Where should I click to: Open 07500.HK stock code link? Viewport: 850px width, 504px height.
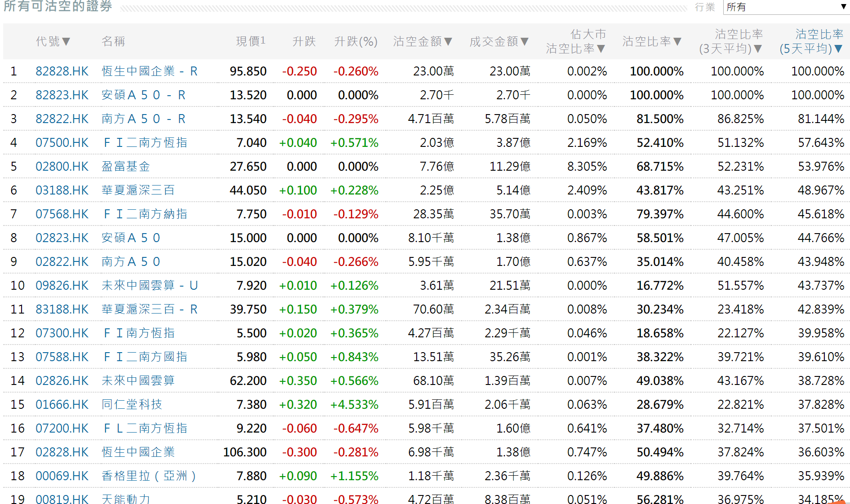point(62,143)
